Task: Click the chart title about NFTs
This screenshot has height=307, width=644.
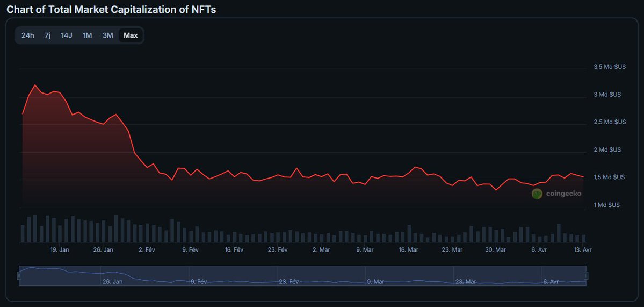Action: pyautogui.click(x=111, y=10)
